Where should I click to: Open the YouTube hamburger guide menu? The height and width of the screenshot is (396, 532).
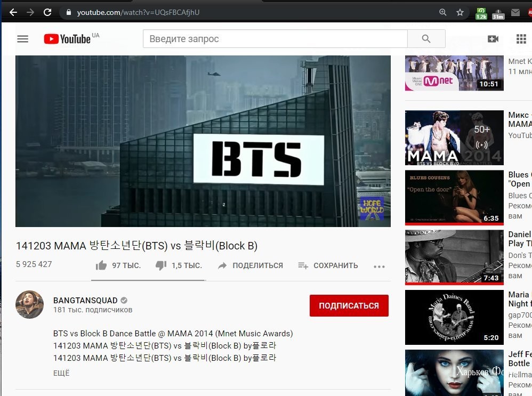pos(23,39)
